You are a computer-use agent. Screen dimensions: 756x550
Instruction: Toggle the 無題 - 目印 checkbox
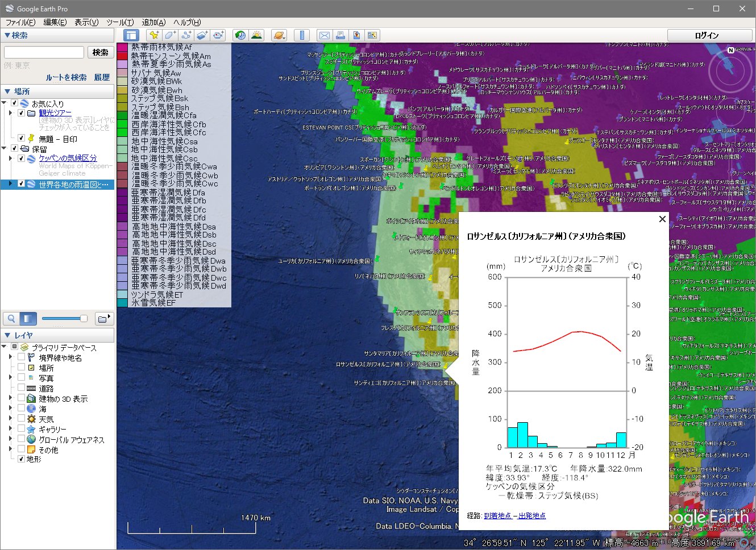pos(21,138)
